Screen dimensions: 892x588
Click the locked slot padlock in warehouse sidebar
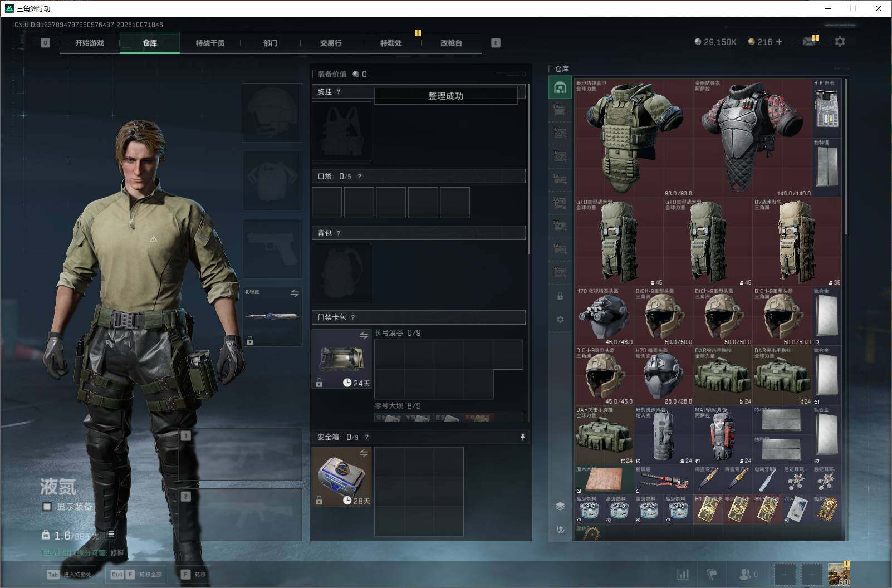tap(560, 296)
